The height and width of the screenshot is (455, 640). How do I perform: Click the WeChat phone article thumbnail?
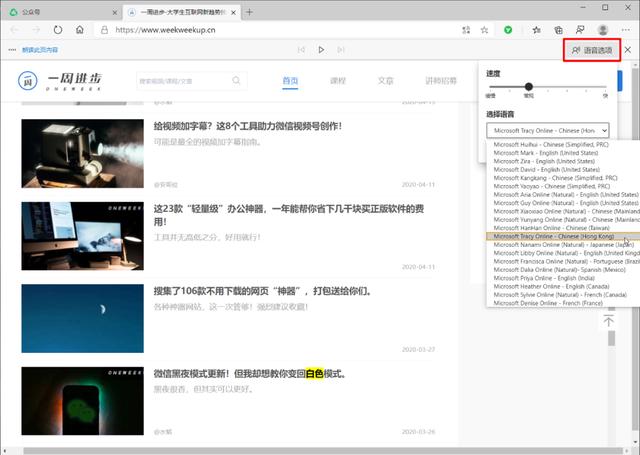point(82,401)
